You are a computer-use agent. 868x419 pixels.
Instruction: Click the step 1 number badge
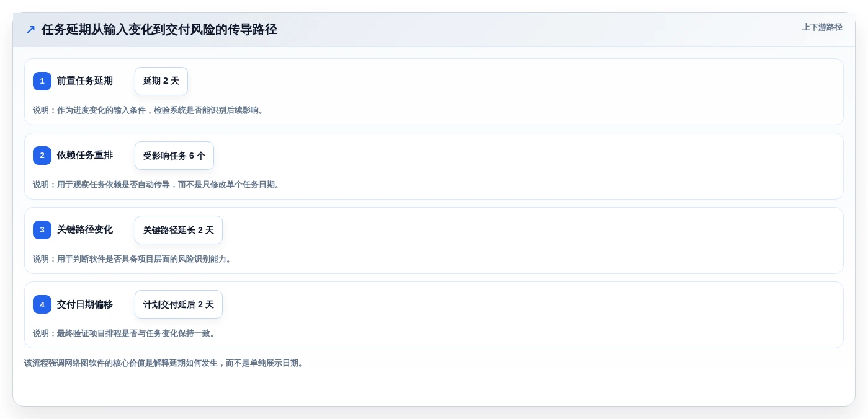pyautogui.click(x=42, y=81)
